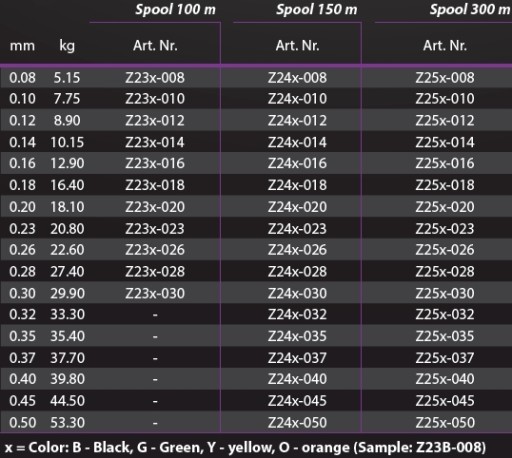Click article number Z23x-008
This screenshot has width=512, height=458.
tap(155, 78)
